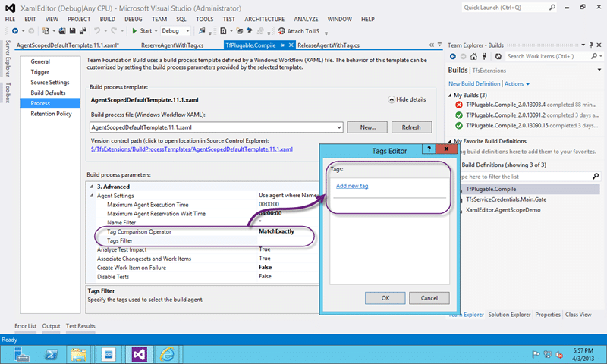Open the Error List panel tab
The height and width of the screenshot is (364, 607).
[26, 326]
